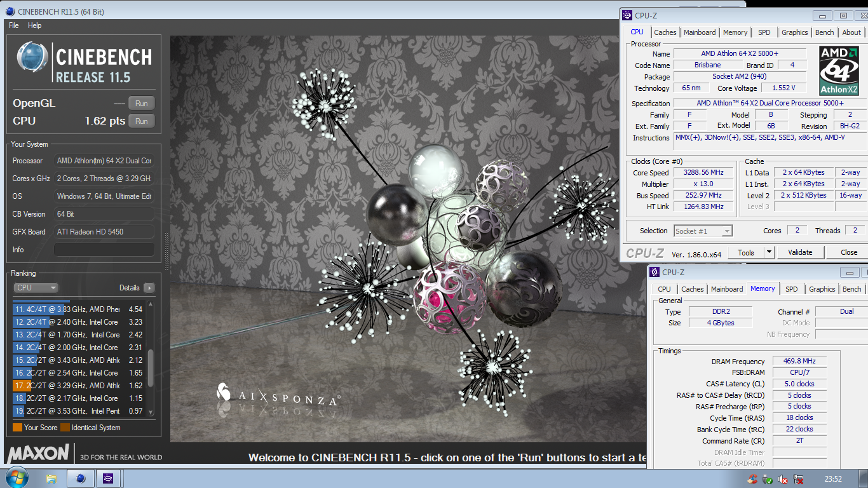Open the disconnected network tray icon
This screenshot has width=868, height=488.
[798, 479]
